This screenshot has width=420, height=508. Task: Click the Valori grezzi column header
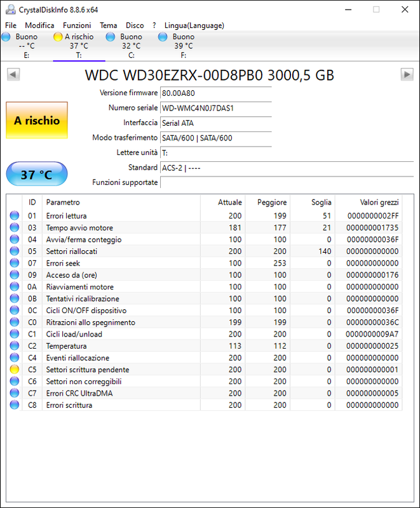(369, 202)
